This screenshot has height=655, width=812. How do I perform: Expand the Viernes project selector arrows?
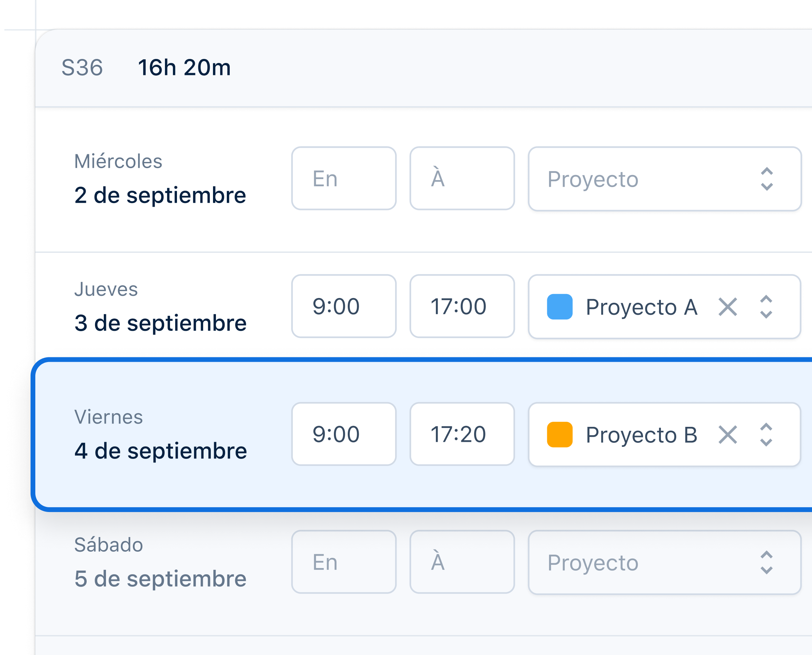click(765, 434)
